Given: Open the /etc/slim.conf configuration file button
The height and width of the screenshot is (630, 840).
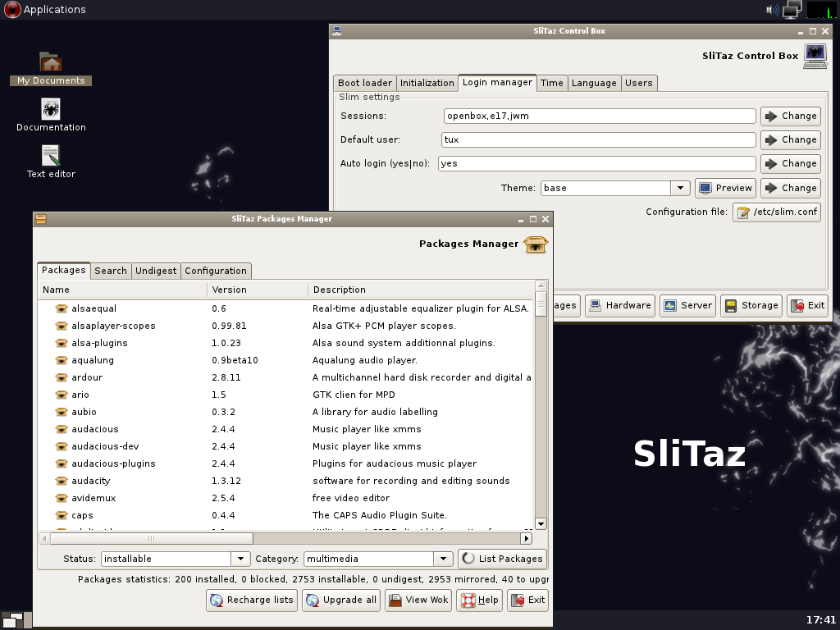Looking at the screenshot, I should (x=777, y=212).
